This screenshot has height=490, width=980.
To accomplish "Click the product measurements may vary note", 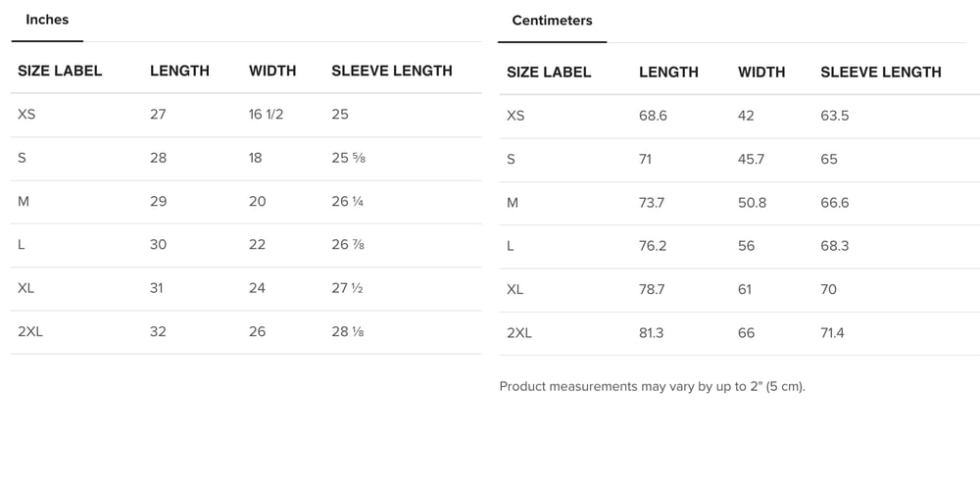I will click(652, 386).
